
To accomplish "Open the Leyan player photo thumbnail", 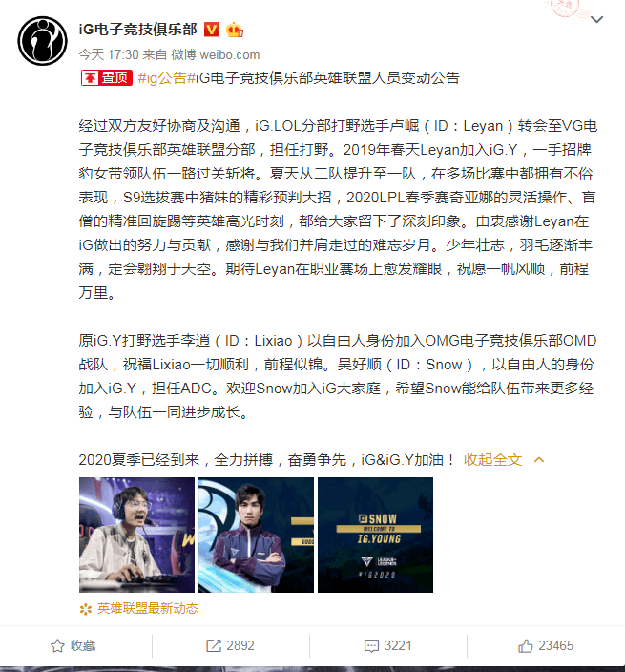I will coord(136,535).
